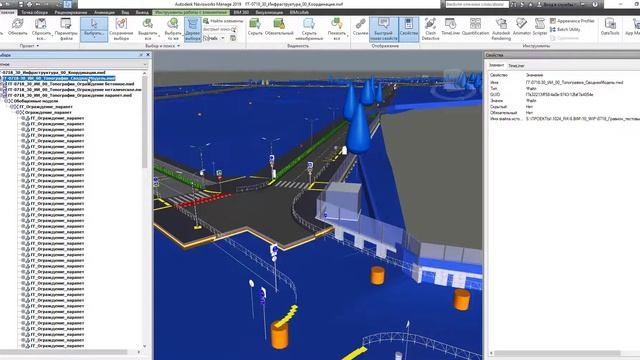Open the Animator tool
Image resolution: width=640 pixels, height=360 pixels.
[x=522, y=27]
